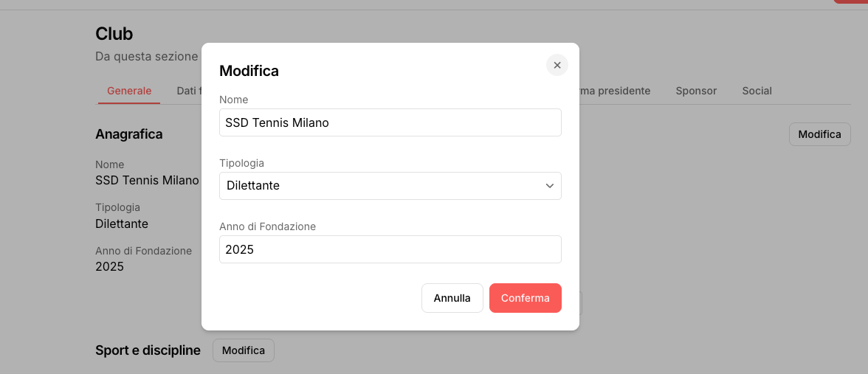Switch to the Generale tab
Viewport: 868px width, 374px height.
(x=129, y=91)
